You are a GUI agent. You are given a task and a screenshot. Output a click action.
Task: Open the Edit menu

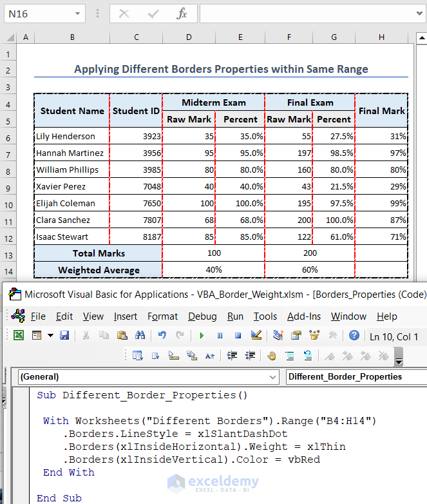point(64,316)
